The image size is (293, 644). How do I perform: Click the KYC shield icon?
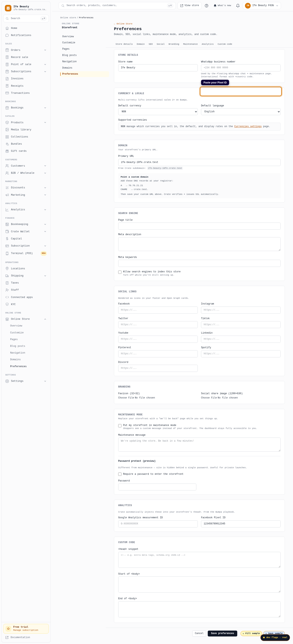7,304
